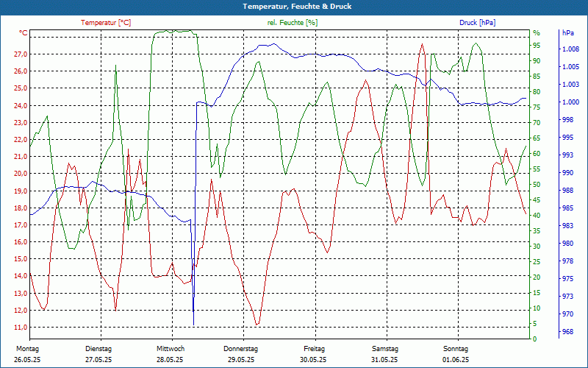Click the '20,0' temperature axis value
The height and width of the screenshot is (368, 588).
[x=21, y=174]
